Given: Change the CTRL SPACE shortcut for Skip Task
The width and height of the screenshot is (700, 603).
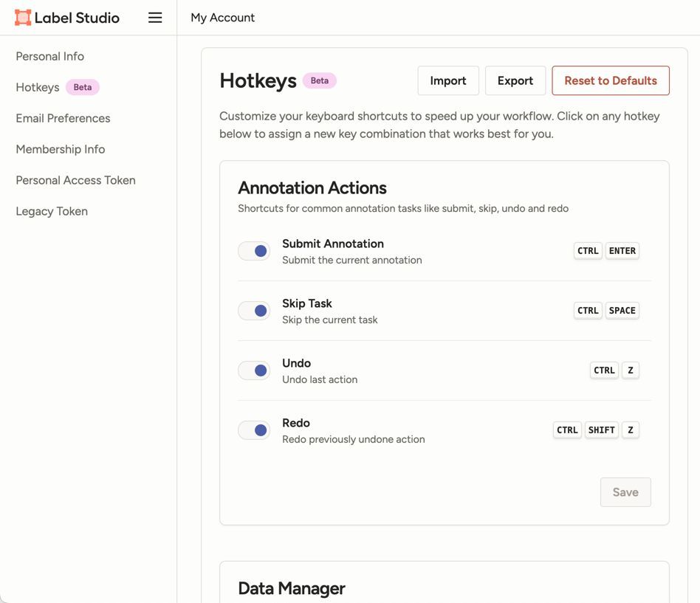Looking at the screenshot, I should 606,311.
